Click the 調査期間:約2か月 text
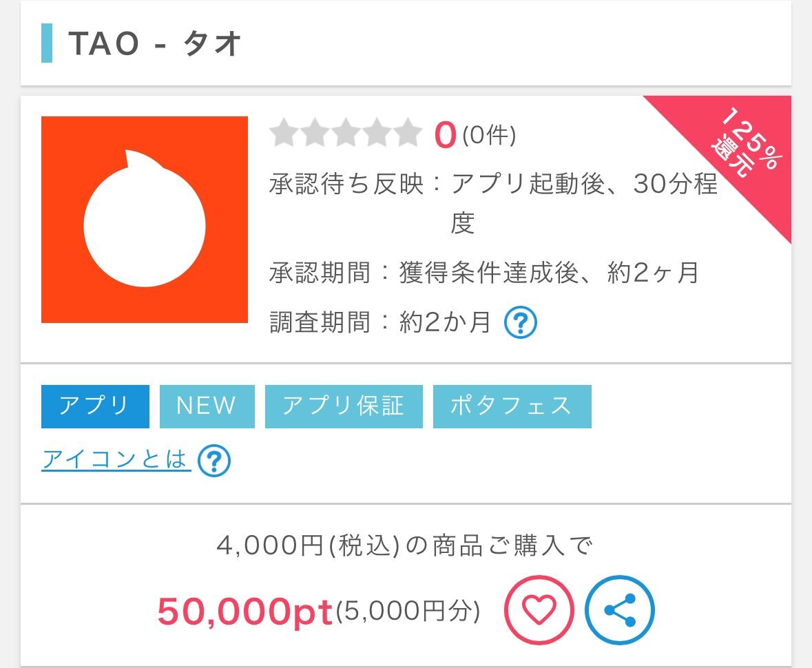This screenshot has width=812, height=668. pyautogui.click(x=380, y=322)
